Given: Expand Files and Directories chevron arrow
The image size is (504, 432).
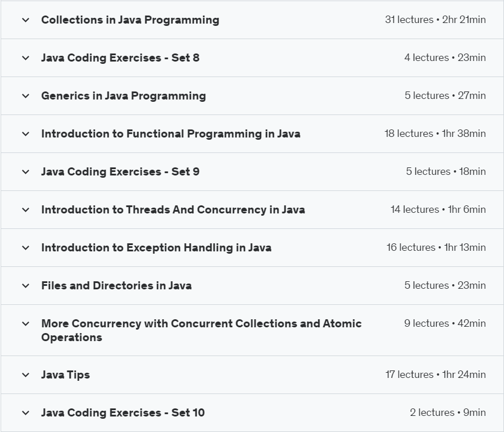Looking at the screenshot, I should [25, 286].
